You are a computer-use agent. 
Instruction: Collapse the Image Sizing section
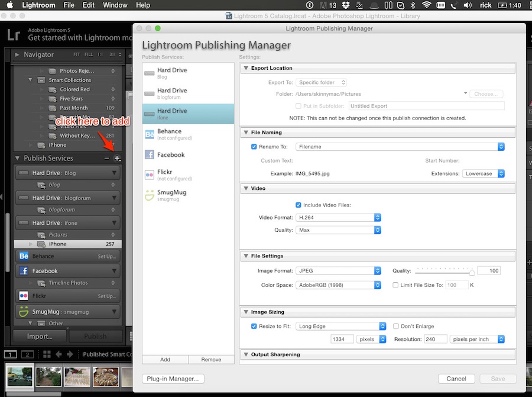246,312
